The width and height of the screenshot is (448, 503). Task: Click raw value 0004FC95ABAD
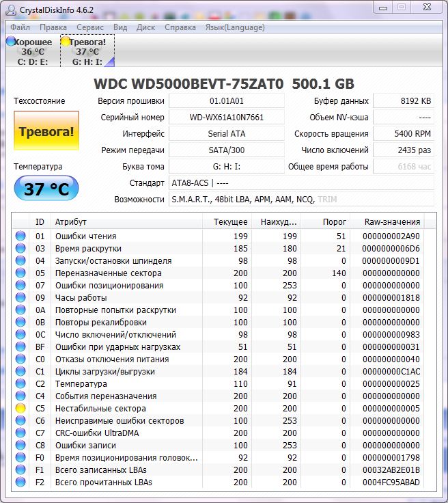pyautogui.click(x=391, y=482)
